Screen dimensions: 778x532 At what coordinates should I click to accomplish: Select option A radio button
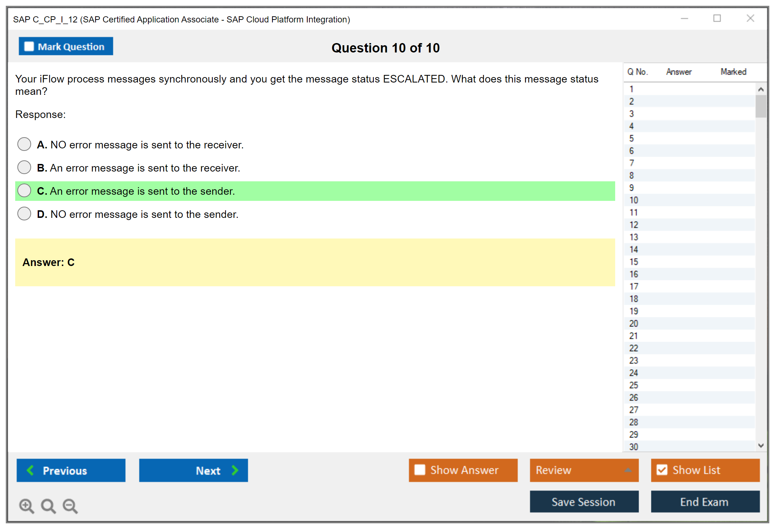tap(24, 144)
